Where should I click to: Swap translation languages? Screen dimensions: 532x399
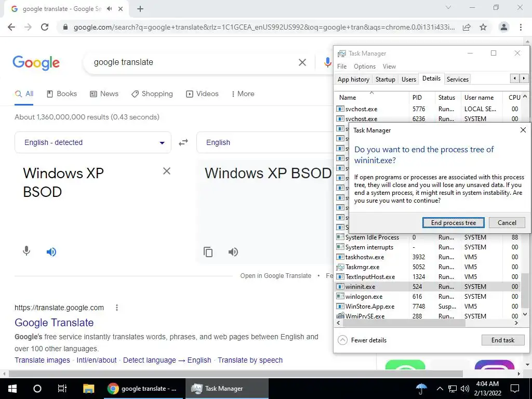coord(183,142)
